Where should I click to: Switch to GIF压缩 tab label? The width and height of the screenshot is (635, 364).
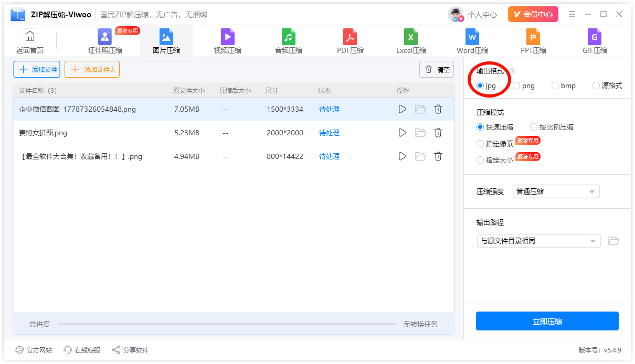pyautogui.click(x=595, y=50)
